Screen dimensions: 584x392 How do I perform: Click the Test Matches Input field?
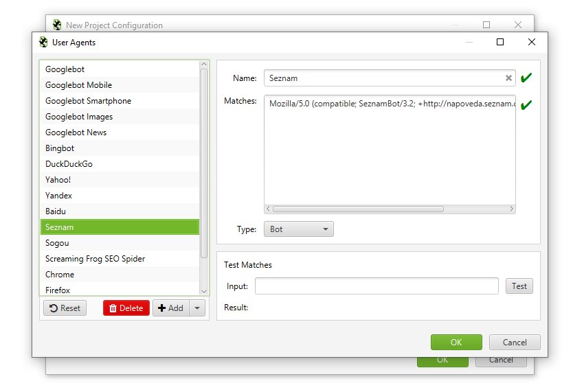click(x=377, y=286)
